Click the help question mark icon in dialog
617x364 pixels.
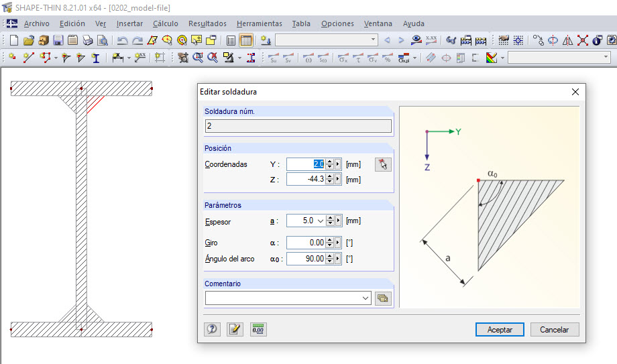(x=213, y=329)
